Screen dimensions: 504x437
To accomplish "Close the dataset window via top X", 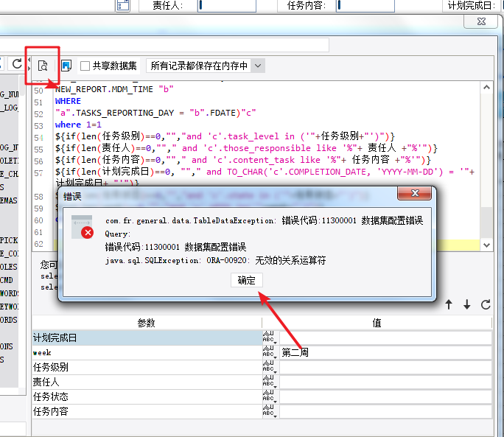I will 481,21.
